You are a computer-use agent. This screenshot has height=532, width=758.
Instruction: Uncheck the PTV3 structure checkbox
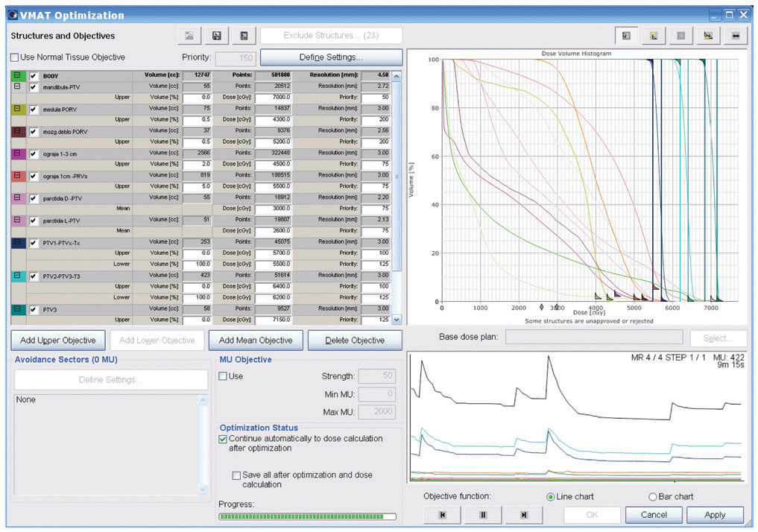click(x=34, y=310)
